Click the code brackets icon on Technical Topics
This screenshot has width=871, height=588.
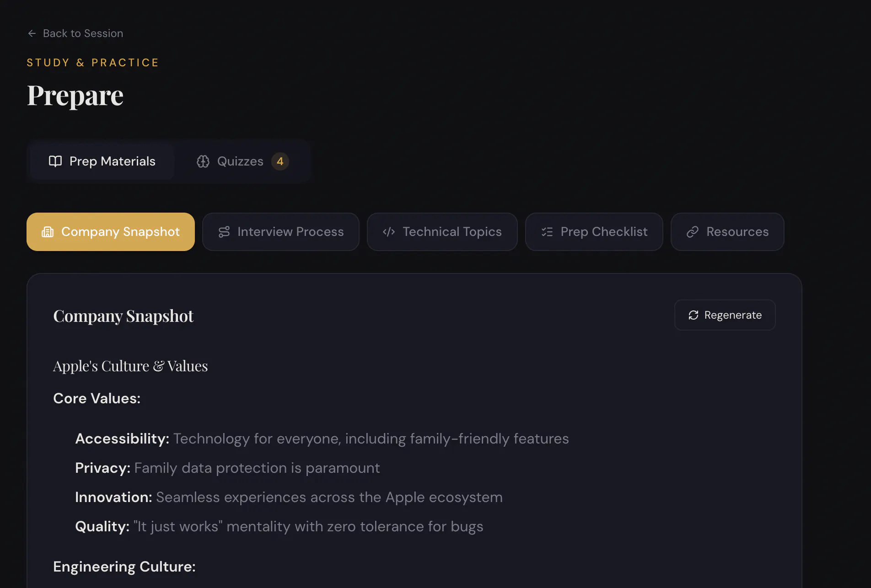[x=389, y=232]
